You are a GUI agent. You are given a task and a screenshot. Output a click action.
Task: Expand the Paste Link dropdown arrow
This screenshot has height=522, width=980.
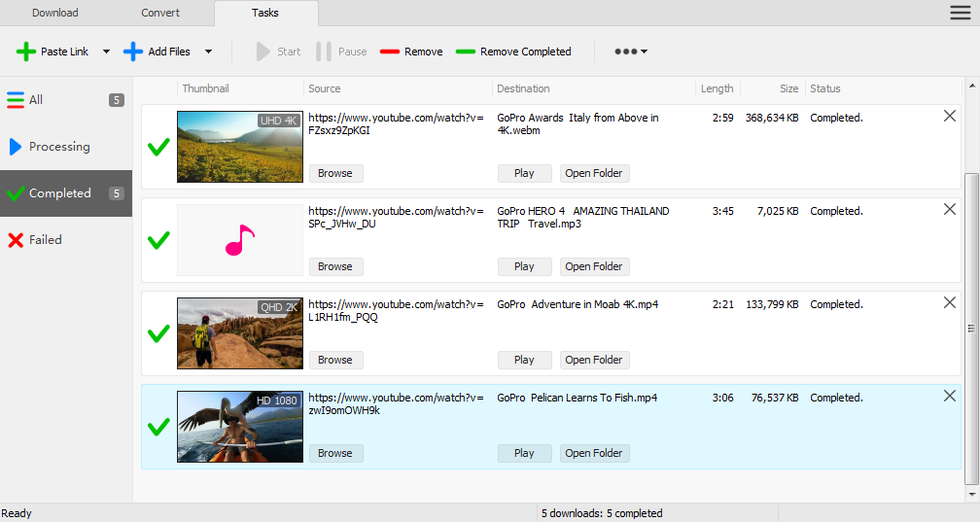click(106, 52)
